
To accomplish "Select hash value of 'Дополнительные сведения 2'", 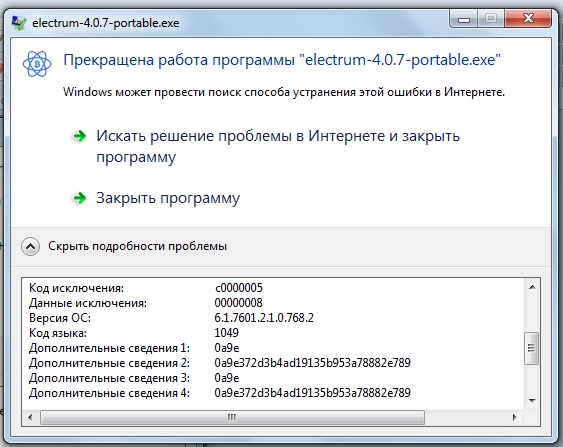I will (x=313, y=363).
